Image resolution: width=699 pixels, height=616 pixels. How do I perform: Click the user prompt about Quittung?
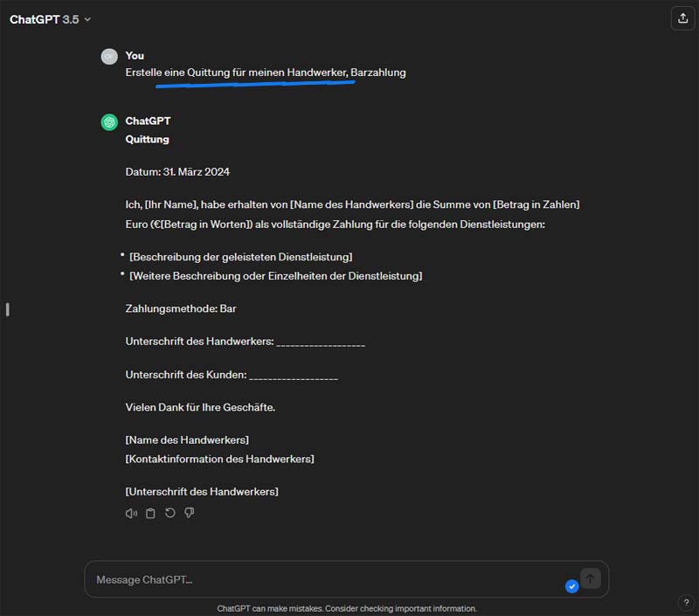(266, 73)
